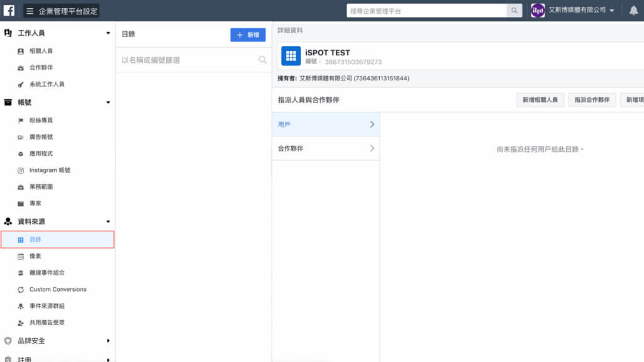Click the chevron on 合作夥伴 row

click(372, 148)
